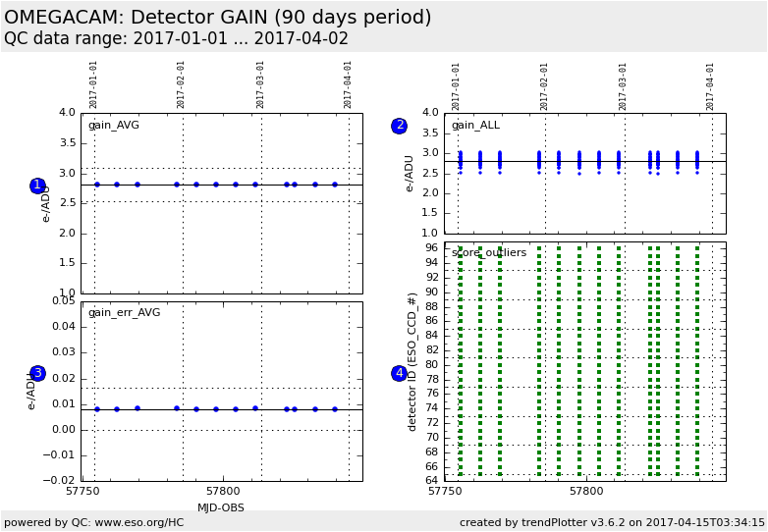The height and width of the screenshot is (532, 768).
Task: Click the OMEGACAM Detector GAIN title
Action: (217, 18)
